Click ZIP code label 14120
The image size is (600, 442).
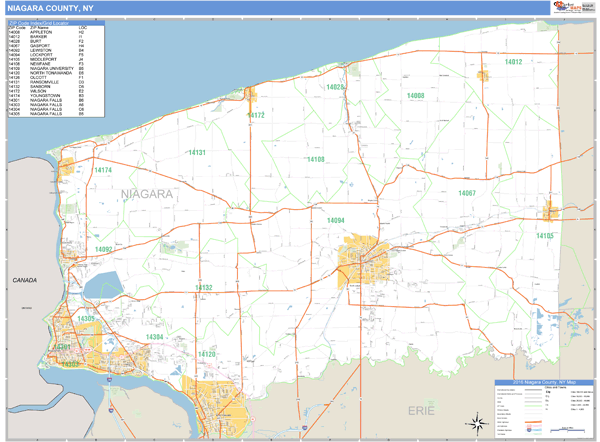pos(206,355)
